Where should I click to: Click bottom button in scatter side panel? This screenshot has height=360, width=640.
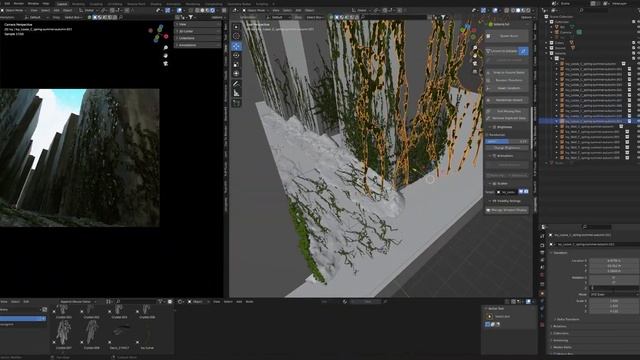coord(507,210)
